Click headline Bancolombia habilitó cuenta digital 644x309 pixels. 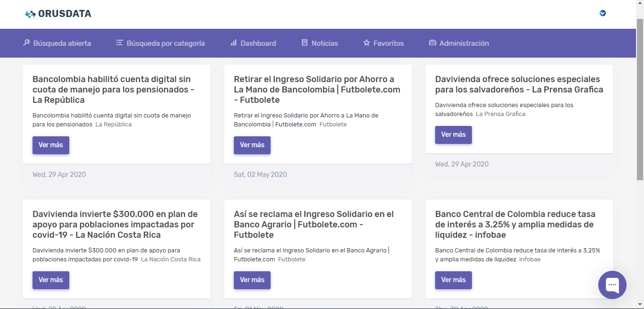(113, 90)
